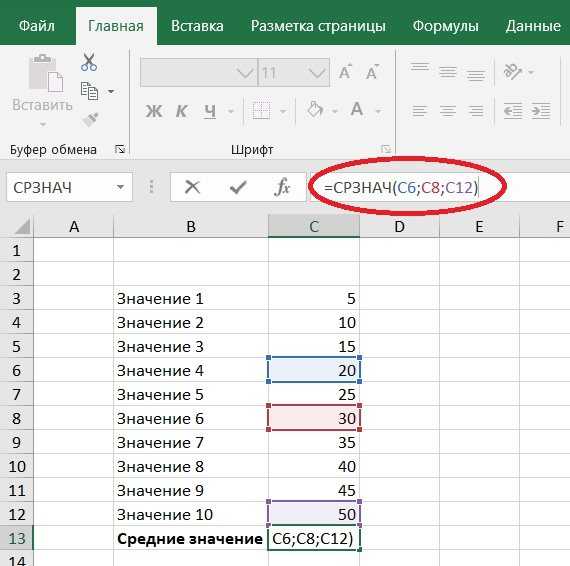The image size is (570, 566).
Task: Open the Файл tab
Action: [x=37, y=26]
